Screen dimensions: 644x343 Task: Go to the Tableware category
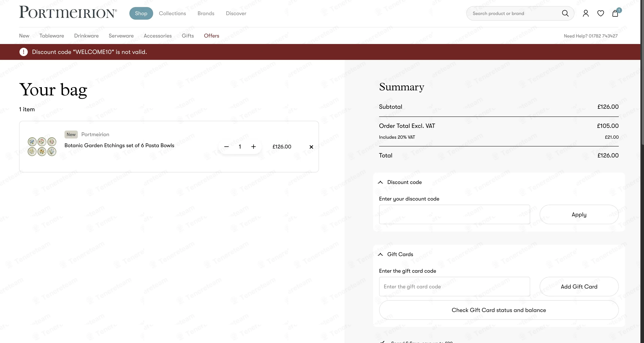pos(52,36)
